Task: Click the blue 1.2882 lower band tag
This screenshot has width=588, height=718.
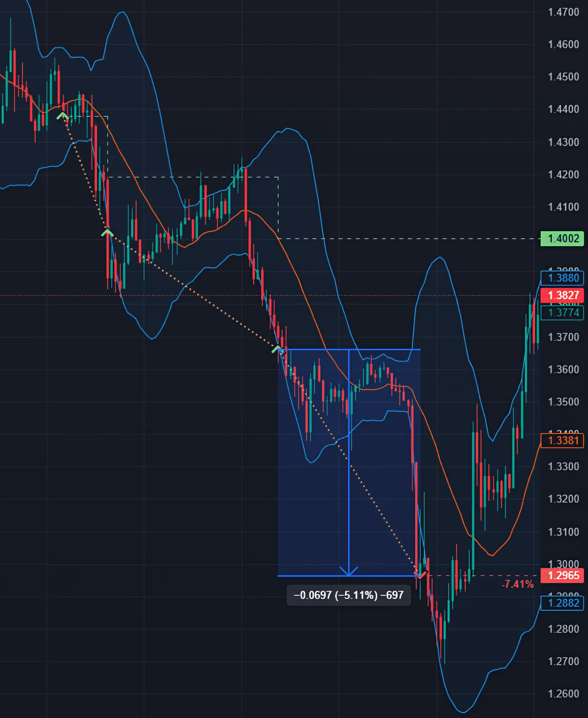Action: pyautogui.click(x=562, y=603)
